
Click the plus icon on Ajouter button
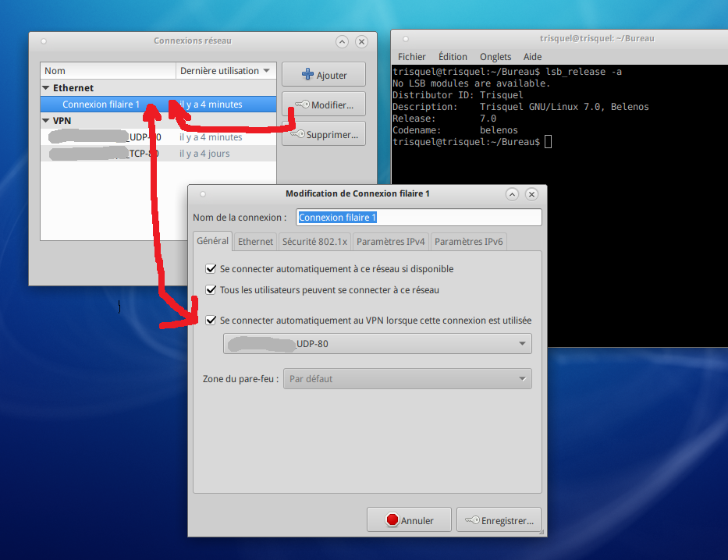click(x=307, y=74)
